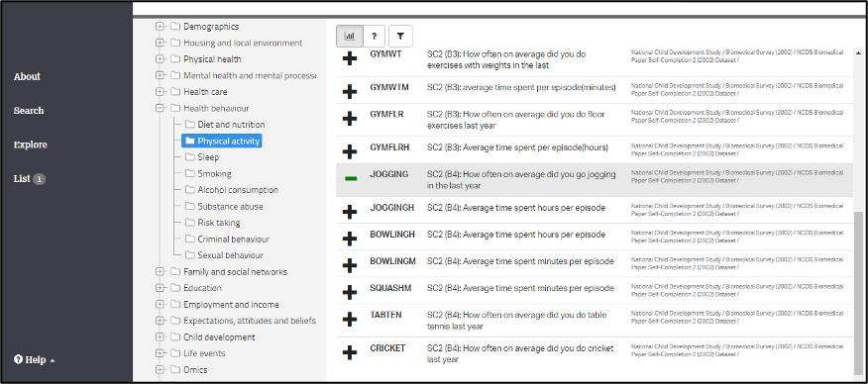This screenshot has height=384, width=868.
Task: Add GYMWTM variable with its plus icon
Action: point(350,91)
